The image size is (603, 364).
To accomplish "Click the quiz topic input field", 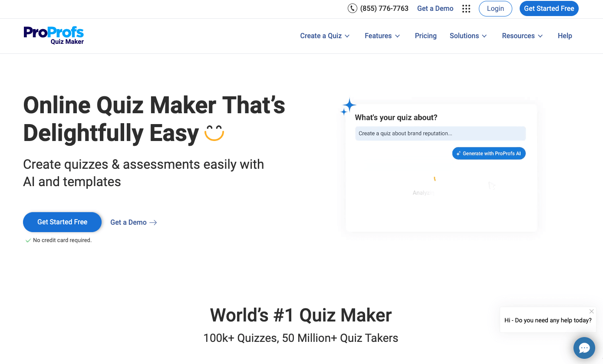I will (x=440, y=134).
